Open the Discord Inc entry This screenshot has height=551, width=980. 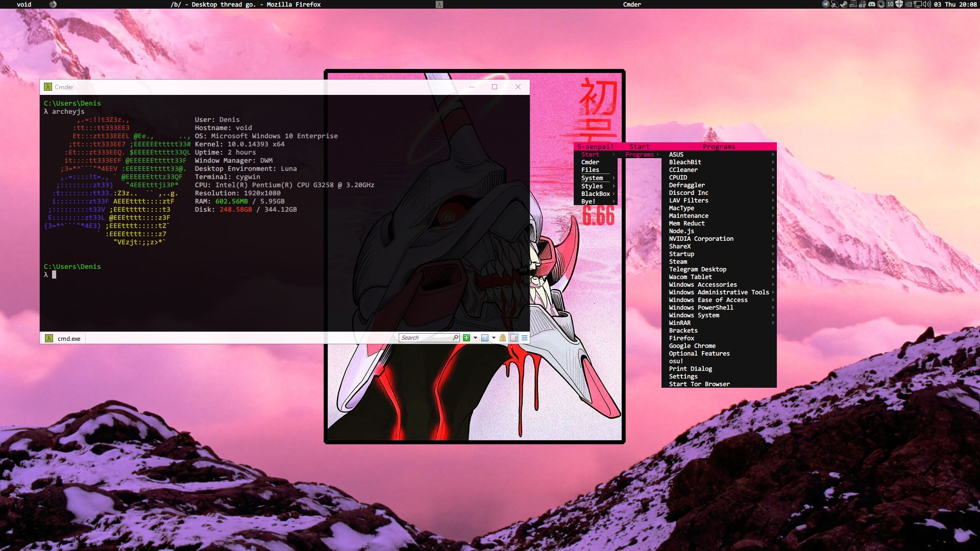pyautogui.click(x=719, y=193)
